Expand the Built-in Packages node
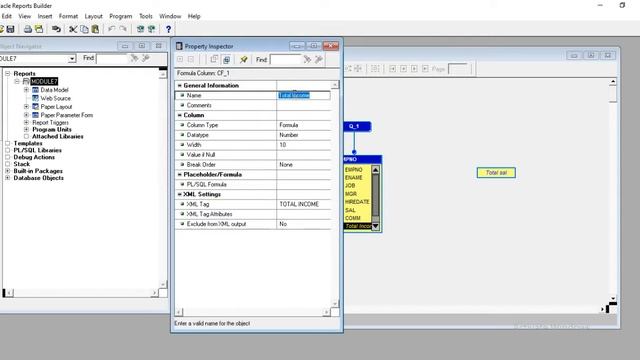The height and width of the screenshot is (360, 640). pos(8,171)
